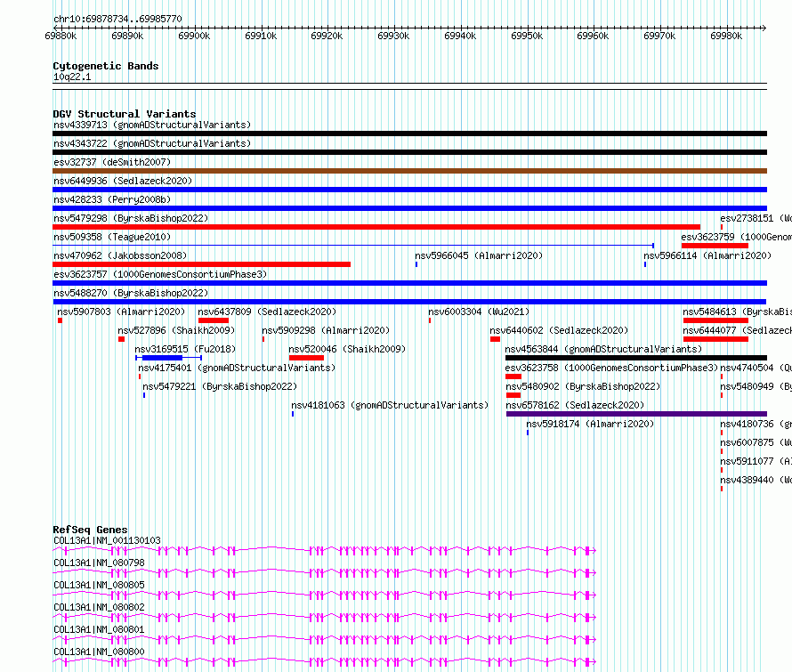
Task: Click the nsv5911077 variant label
Action: (756, 461)
